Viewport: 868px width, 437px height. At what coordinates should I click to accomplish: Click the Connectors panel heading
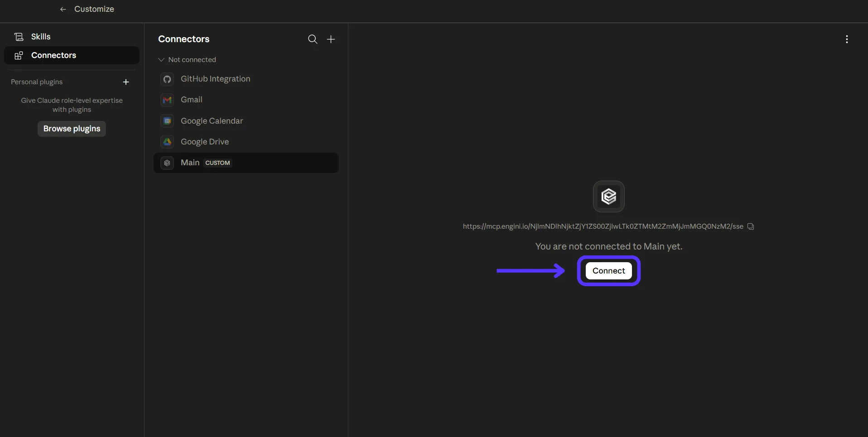click(x=183, y=39)
